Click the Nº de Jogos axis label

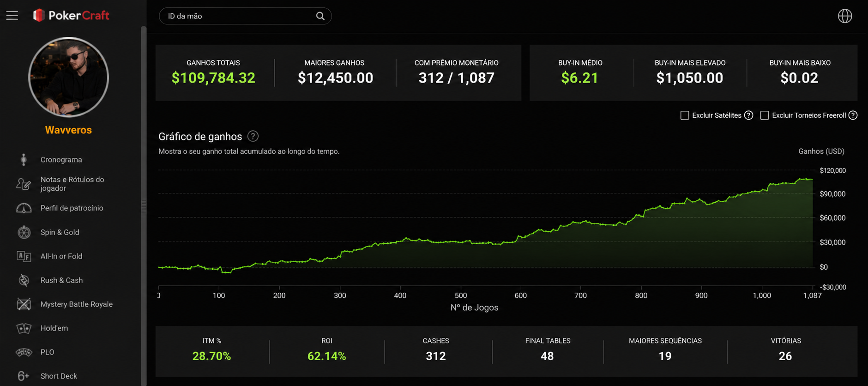(474, 308)
